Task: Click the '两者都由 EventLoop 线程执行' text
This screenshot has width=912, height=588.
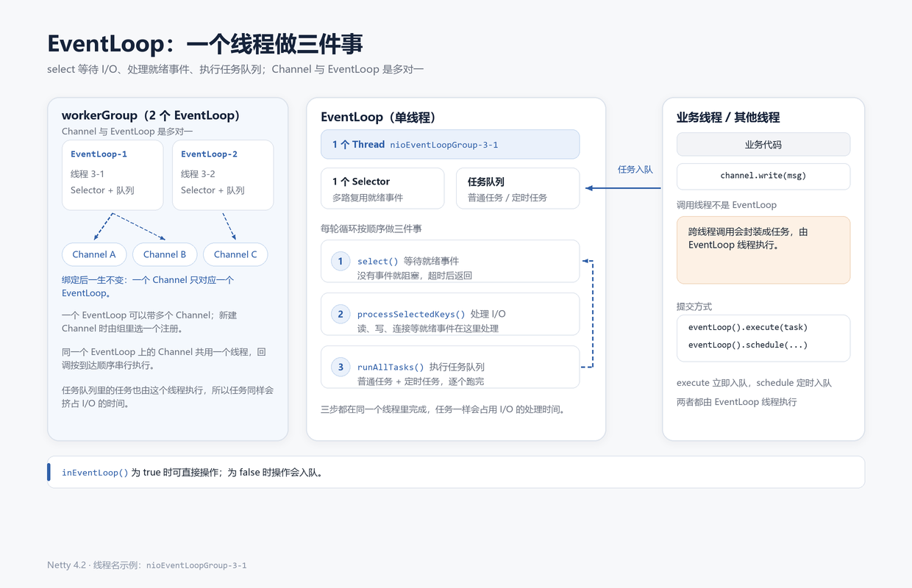Action: [736, 402]
